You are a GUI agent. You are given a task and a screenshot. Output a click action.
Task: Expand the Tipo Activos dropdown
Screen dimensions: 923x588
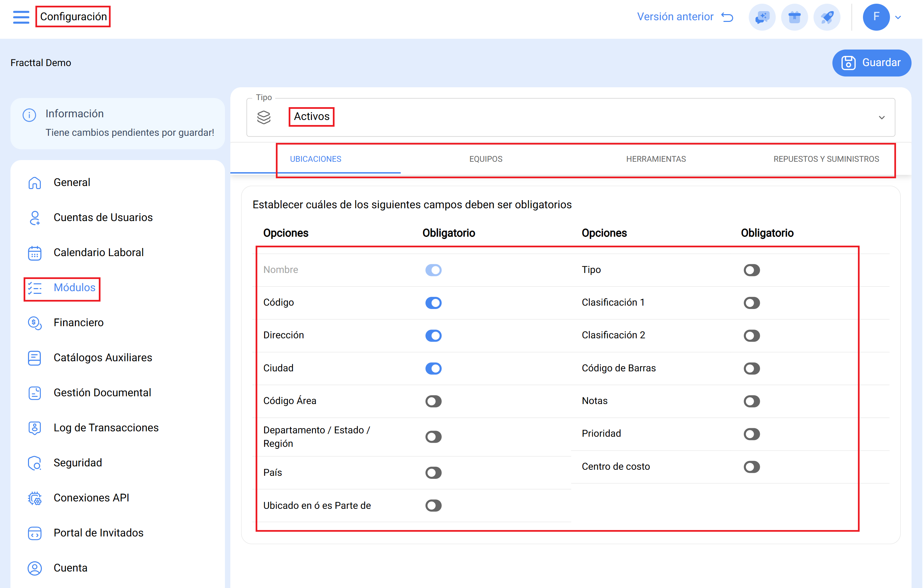pos(881,118)
